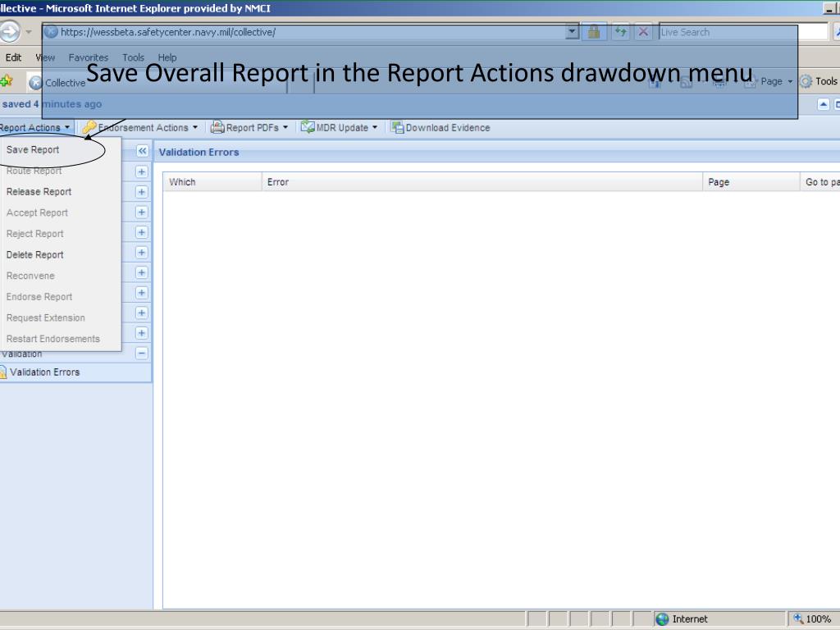Viewport: 840px width, 630px height.
Task: Click the Report PDFs printer icon
Action: coord(217,127)
